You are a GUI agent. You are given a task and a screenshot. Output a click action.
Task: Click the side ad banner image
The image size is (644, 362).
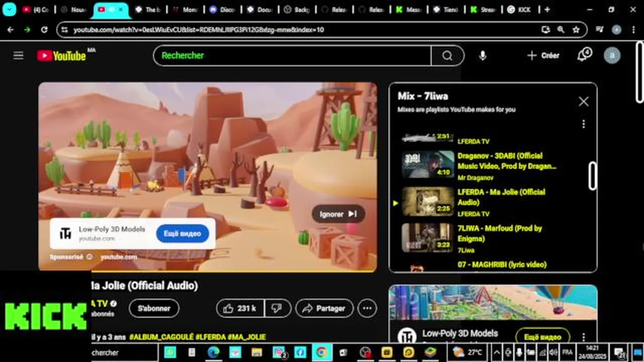pyautogui.click(x=493, y=303)
